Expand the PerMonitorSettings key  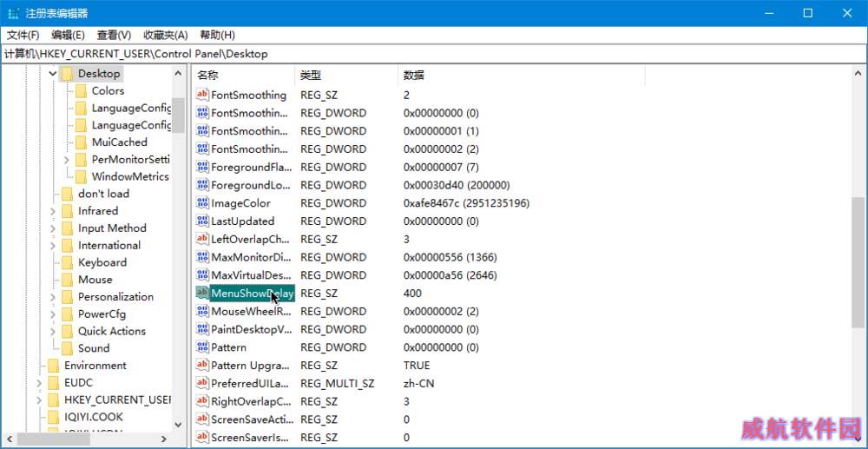(67, 160)
